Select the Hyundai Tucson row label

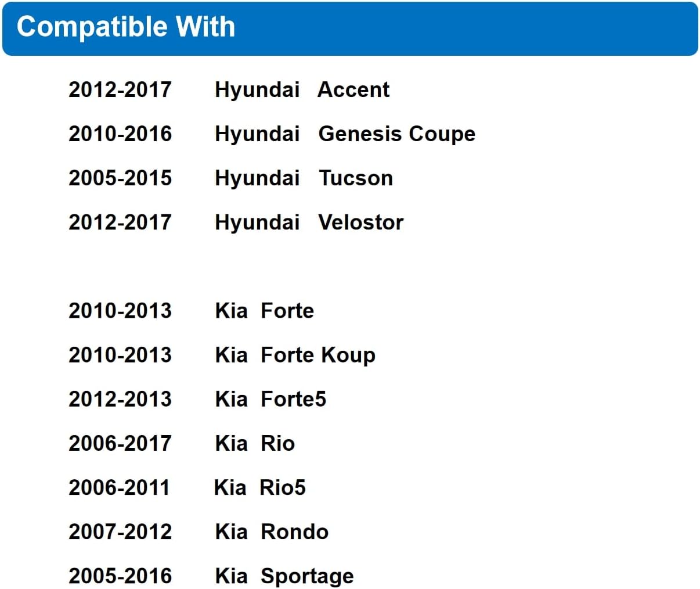(x=304, y=178)
